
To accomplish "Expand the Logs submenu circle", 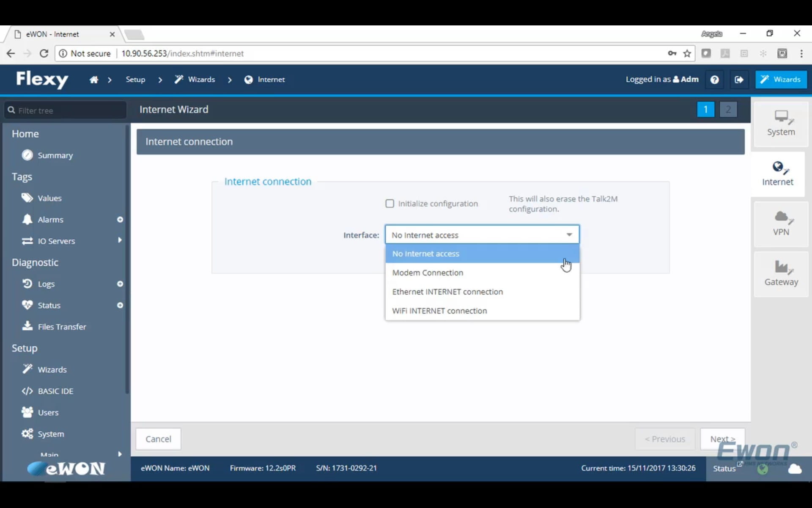I will coord(120,284).
